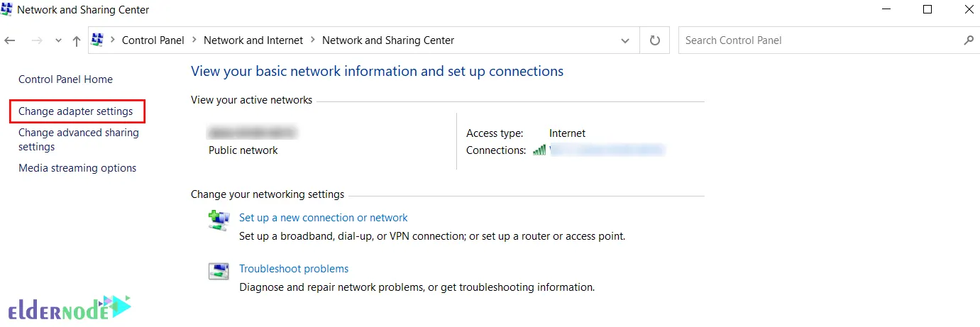
Task: Click the set up new connection icon
Action: coord(219,220)
